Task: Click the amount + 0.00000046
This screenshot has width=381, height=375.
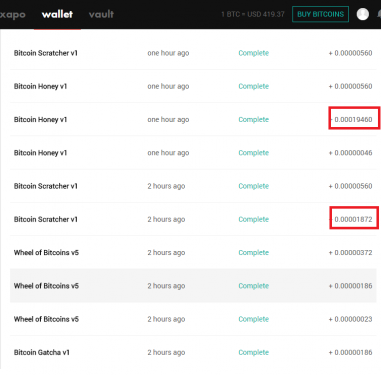Action: (x=350, y=153)
